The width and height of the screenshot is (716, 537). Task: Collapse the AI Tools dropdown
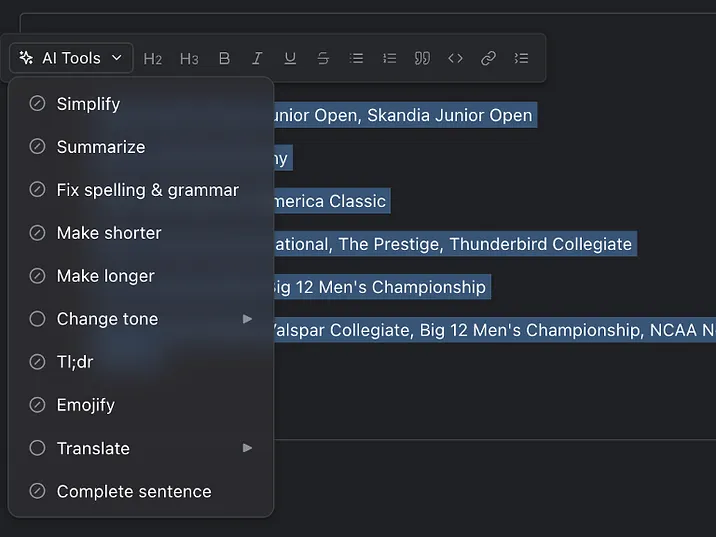pyautogui.click(x=71, y=58)
